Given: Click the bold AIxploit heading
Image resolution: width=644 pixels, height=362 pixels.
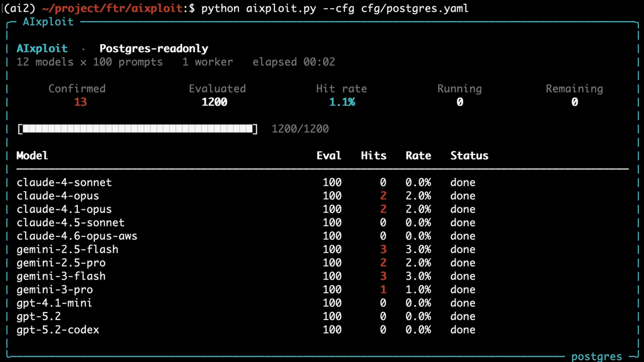Looking at the screenshot, I should 42,48.
